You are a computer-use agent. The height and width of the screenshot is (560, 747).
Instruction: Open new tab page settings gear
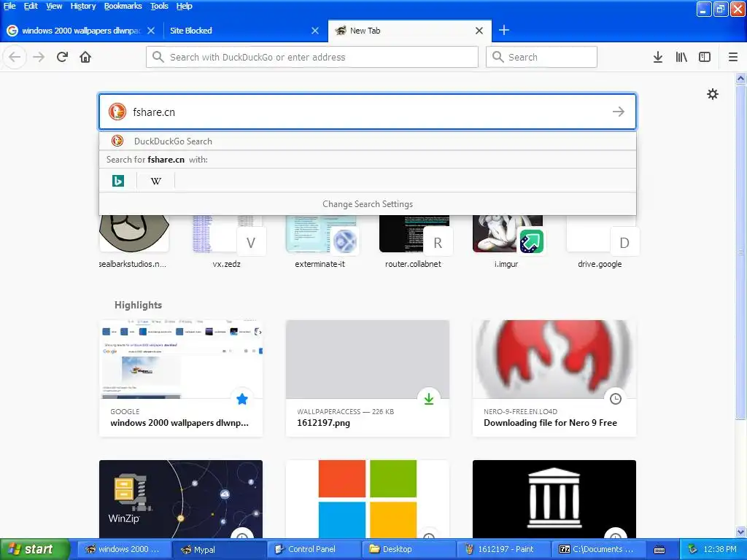click(x=713, y=94)
